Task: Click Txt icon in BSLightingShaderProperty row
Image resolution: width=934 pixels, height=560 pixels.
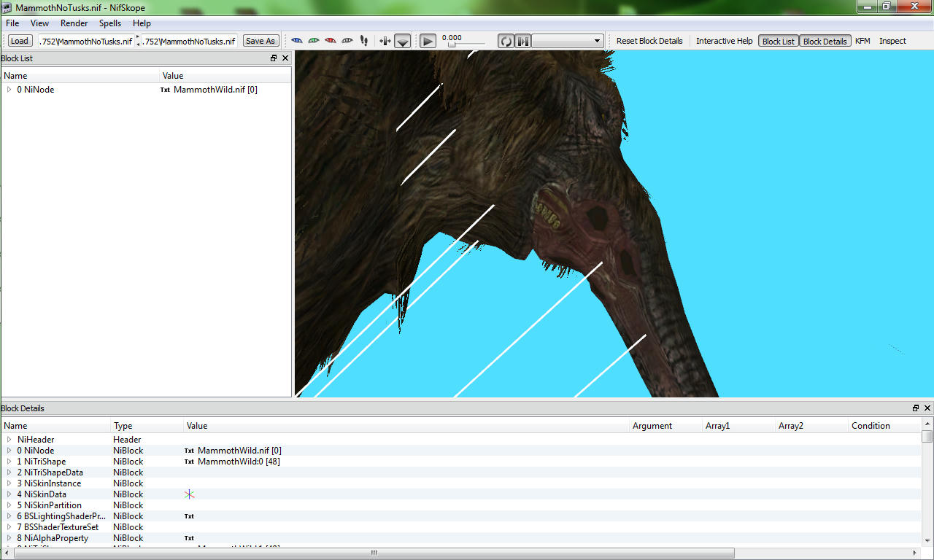Action: 189,516
